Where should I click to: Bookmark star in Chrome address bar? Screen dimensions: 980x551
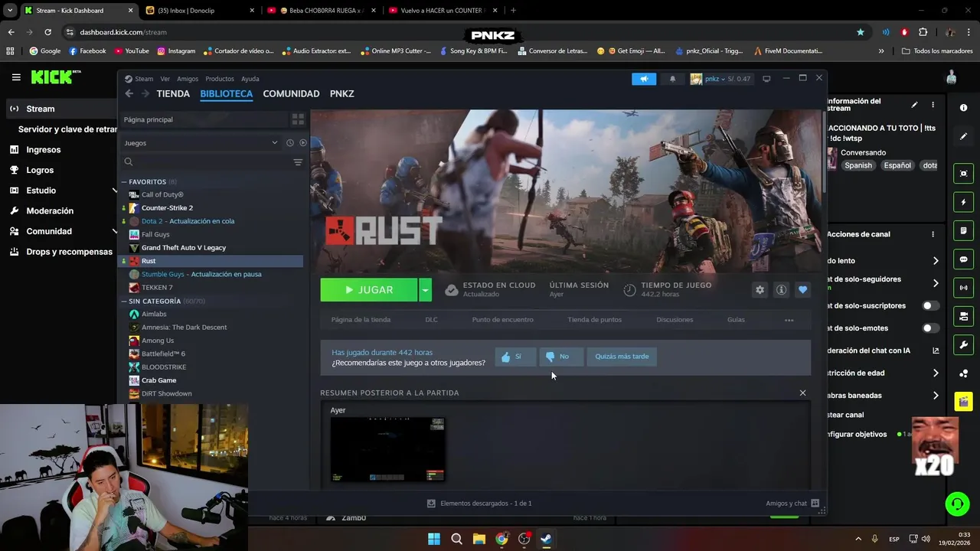point(861,32)
